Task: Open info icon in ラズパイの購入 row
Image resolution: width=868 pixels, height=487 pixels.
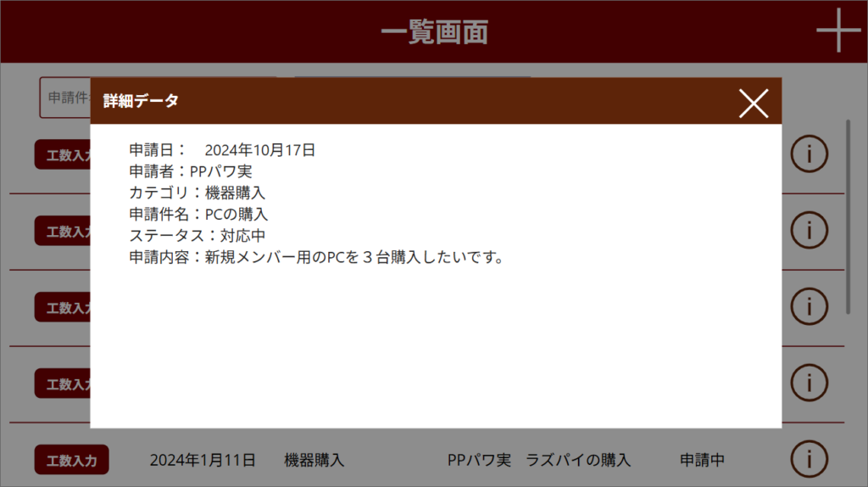Action: pyautogui.click(x=809, y=459)
